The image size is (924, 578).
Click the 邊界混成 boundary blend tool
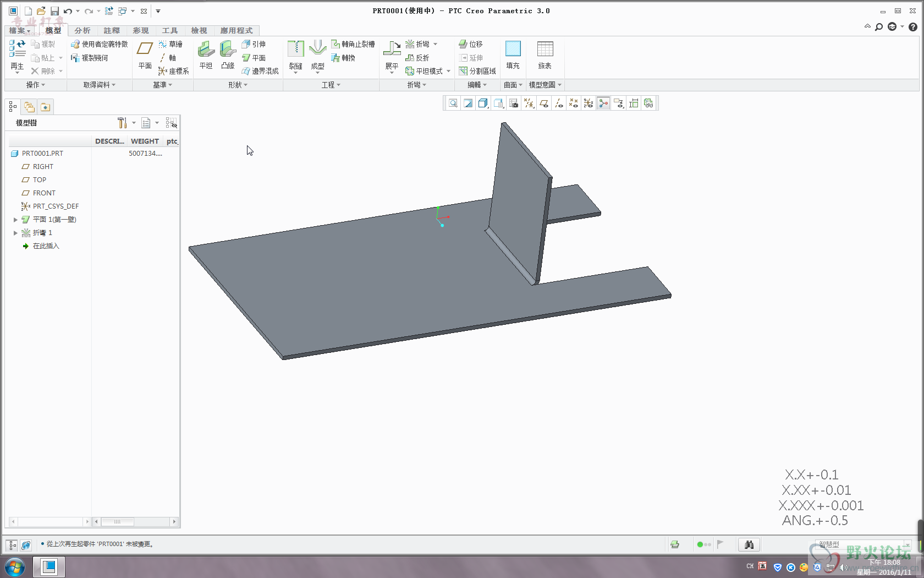pos(260,71)
